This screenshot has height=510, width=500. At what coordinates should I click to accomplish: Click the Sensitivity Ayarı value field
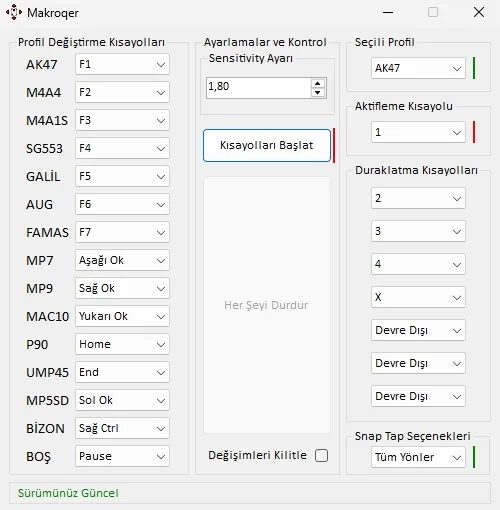tap(259, 88)
